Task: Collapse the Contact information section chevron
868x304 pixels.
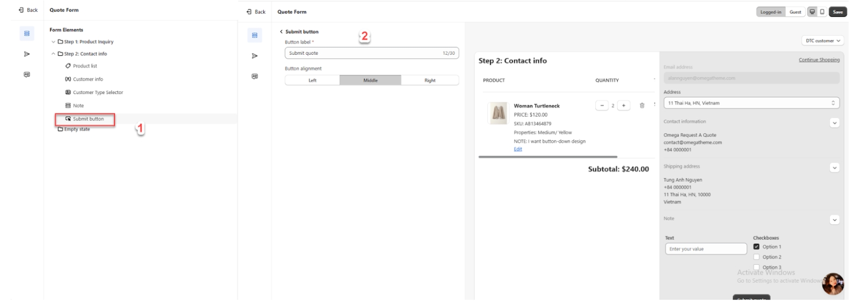Action: pyautogui.click(x=834, y=123)
